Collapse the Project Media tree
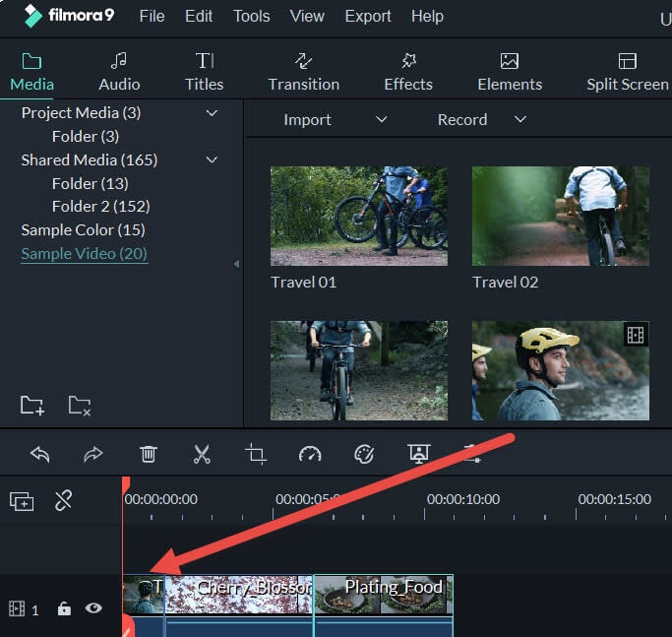Image resolution: width=672 pixels, height=637 pixels. pyautogui.click(x=212, y=113)
